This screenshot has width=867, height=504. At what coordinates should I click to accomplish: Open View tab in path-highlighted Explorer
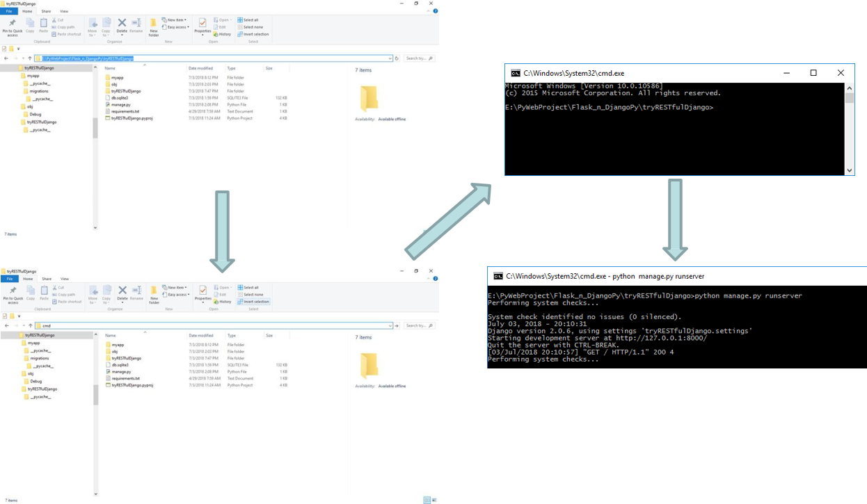64,11
